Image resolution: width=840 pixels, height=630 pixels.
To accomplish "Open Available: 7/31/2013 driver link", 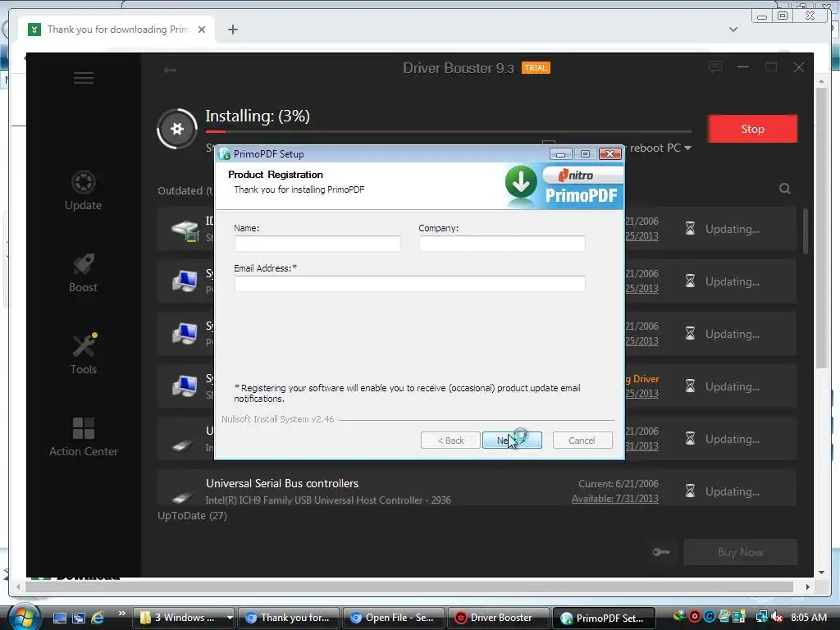I will [615, 499].
